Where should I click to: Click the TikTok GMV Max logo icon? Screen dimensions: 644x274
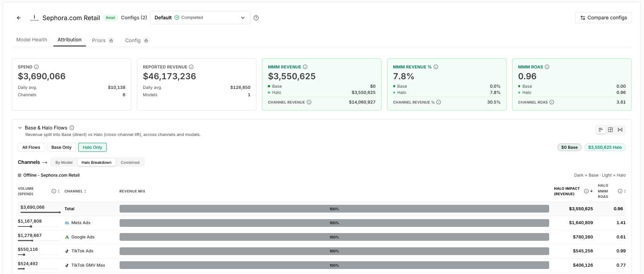pyautogui.click(x=67, y=265)
